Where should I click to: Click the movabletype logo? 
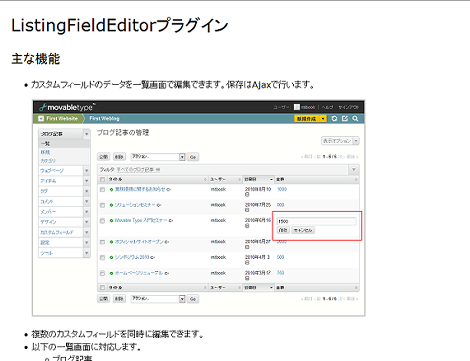(67, 107)
